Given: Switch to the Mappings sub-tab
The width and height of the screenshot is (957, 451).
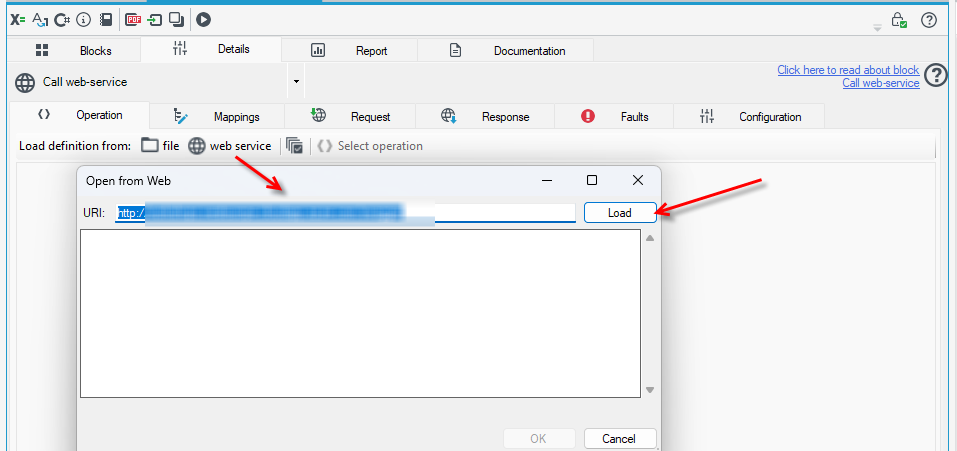Looking at the screenshot, I should point(218,117).
